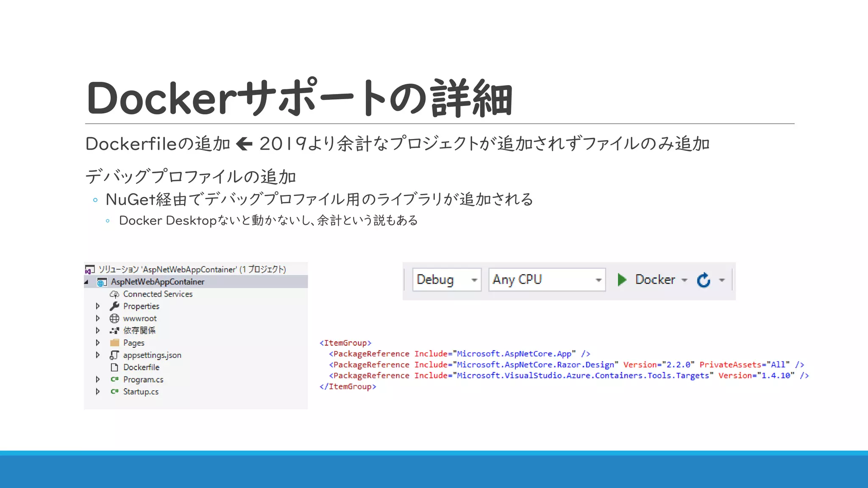Click the Properties wrench icon
This screenshot has height=488, width=868.
click(x=114, y=306)
